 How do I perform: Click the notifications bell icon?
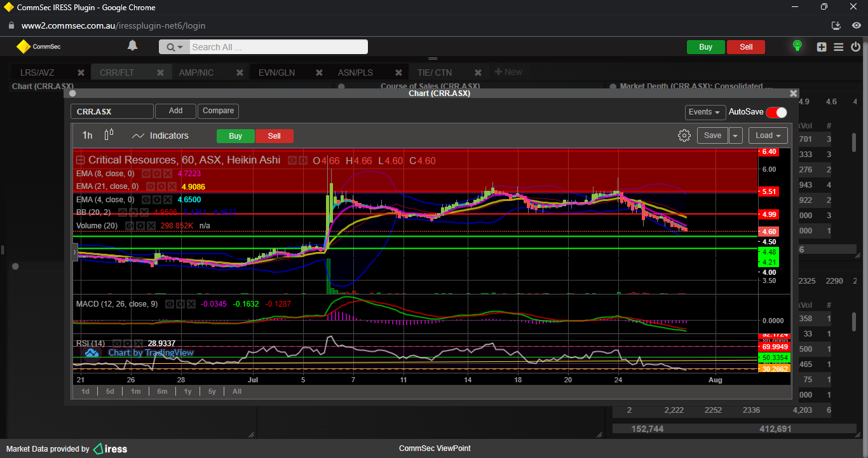pos(132,46)
